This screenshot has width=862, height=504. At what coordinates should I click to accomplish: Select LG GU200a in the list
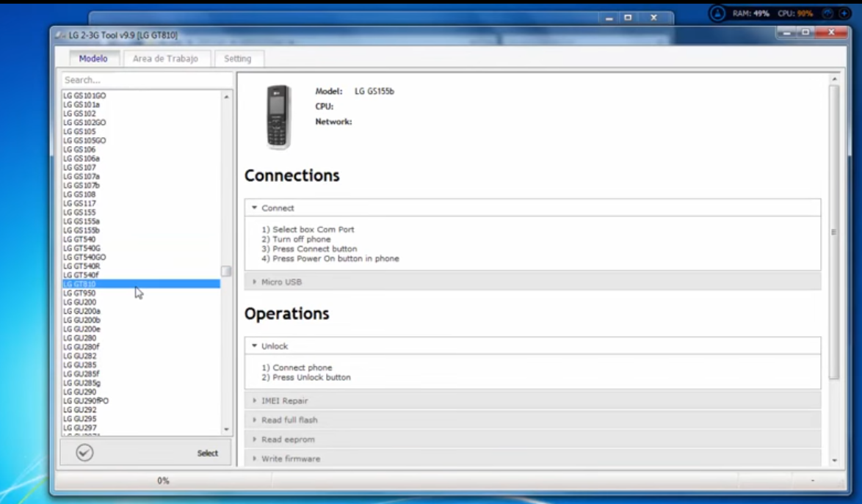[x=141, y=311]
